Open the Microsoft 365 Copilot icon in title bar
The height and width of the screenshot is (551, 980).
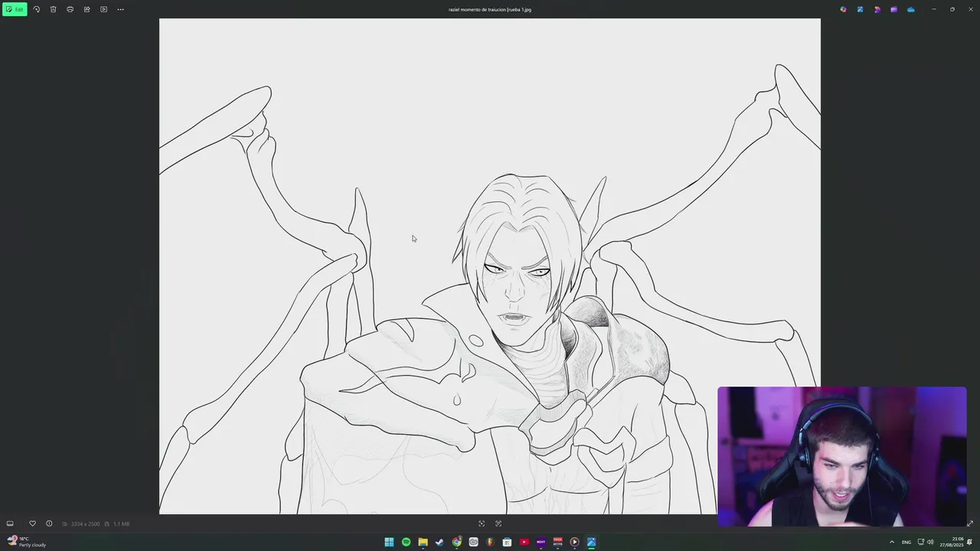coord(843,9)
